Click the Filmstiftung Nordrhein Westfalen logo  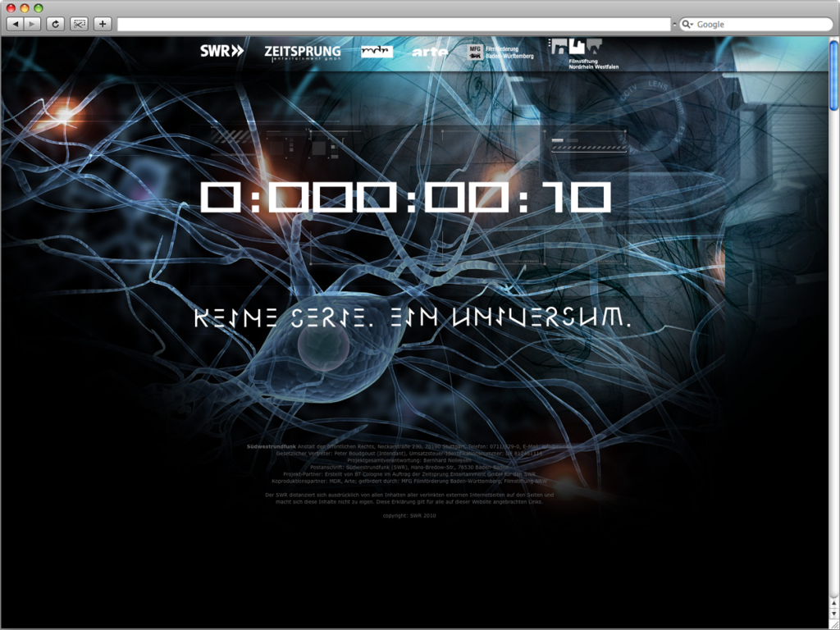[x=584, y=53]
